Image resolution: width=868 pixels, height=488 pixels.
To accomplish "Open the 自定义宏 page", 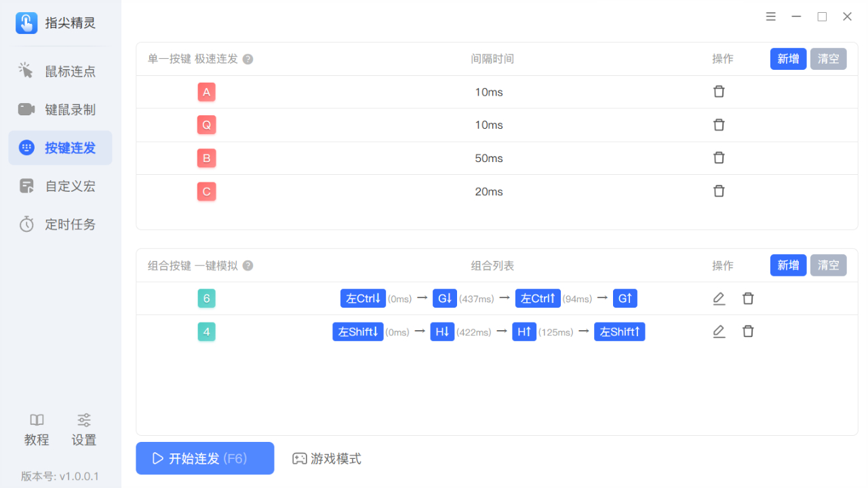I will 60,186.
